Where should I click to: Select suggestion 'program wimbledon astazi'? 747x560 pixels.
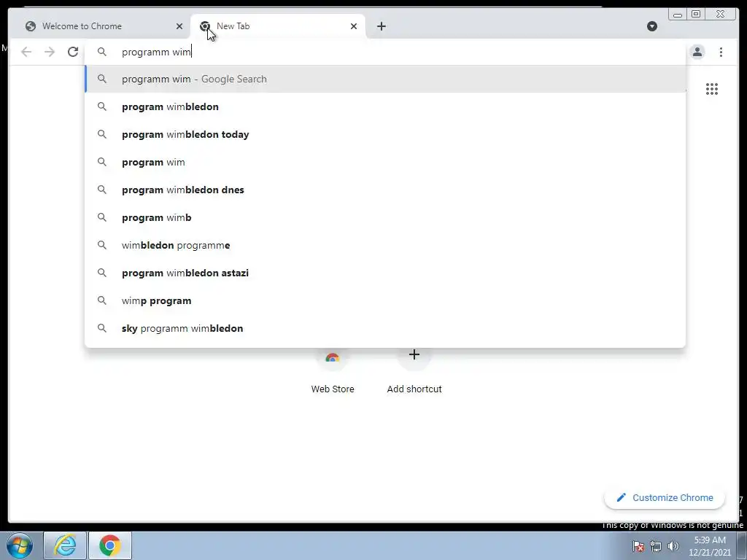coord(385,273)
